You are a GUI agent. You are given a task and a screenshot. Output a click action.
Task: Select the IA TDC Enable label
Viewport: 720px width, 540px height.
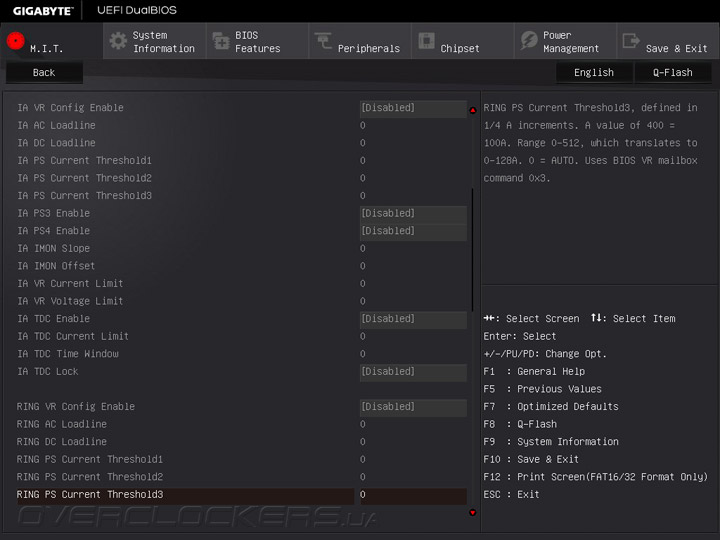[54, 319]
